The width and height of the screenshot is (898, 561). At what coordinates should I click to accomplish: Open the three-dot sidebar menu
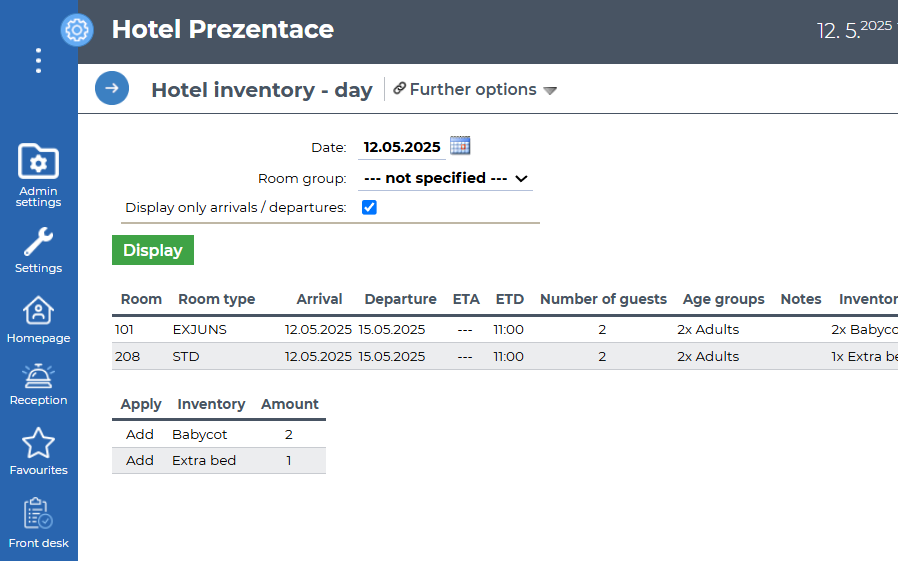click(x=38, y=61)
